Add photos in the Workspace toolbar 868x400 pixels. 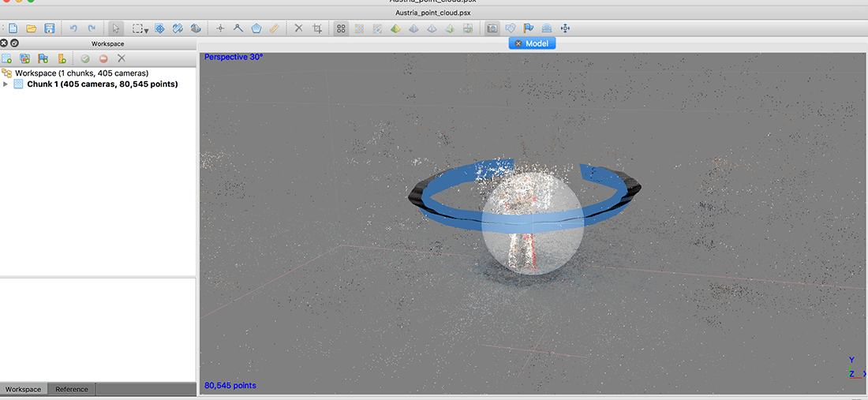25,58
